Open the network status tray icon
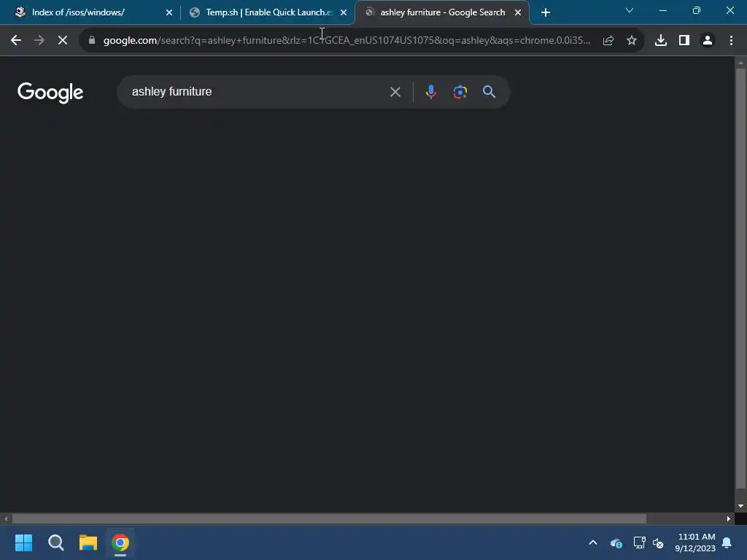 tap(639, 542)
